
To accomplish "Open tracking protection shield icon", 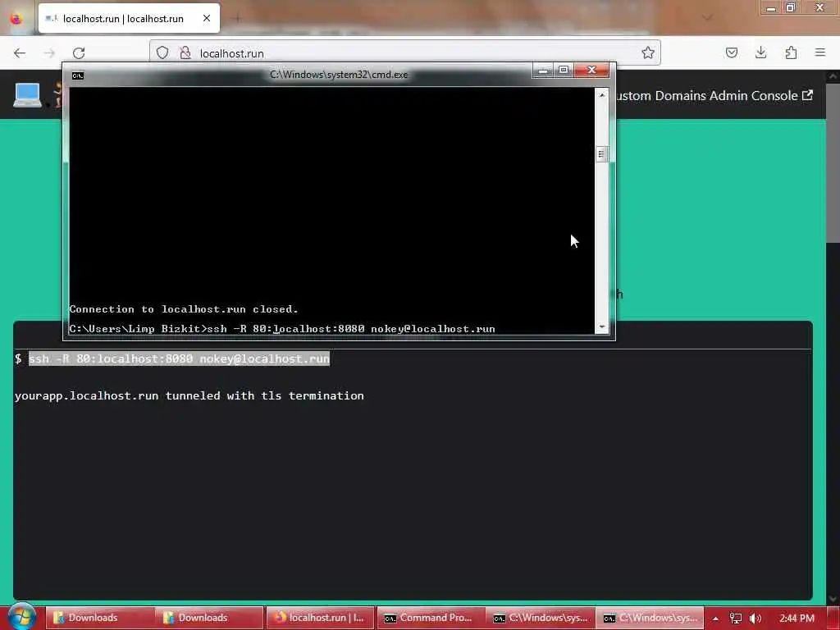I will 162,52.
